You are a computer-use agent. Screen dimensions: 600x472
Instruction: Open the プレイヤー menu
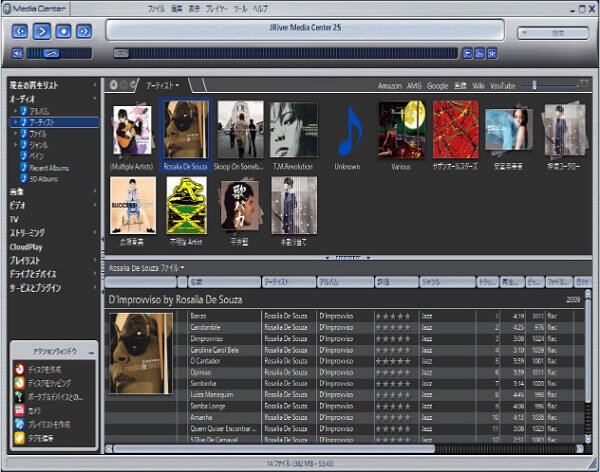217,9
